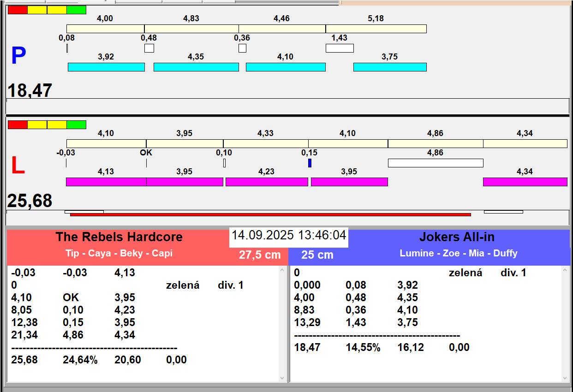
Task: Click the 25 cm jump height
Action: coord(317,255)
